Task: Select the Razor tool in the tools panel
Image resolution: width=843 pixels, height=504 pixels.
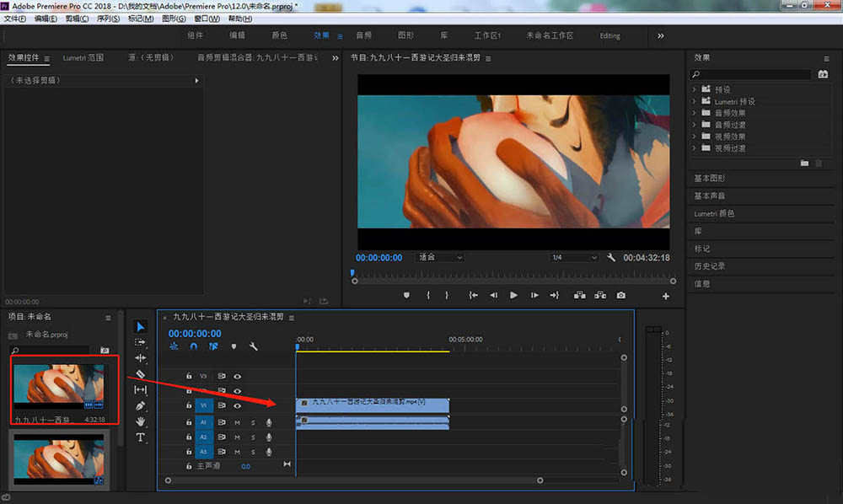Action: pos(141,374)
